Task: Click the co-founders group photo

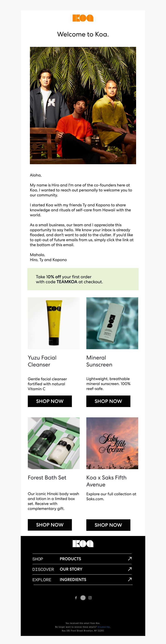Action: click(x=83, y=105)
